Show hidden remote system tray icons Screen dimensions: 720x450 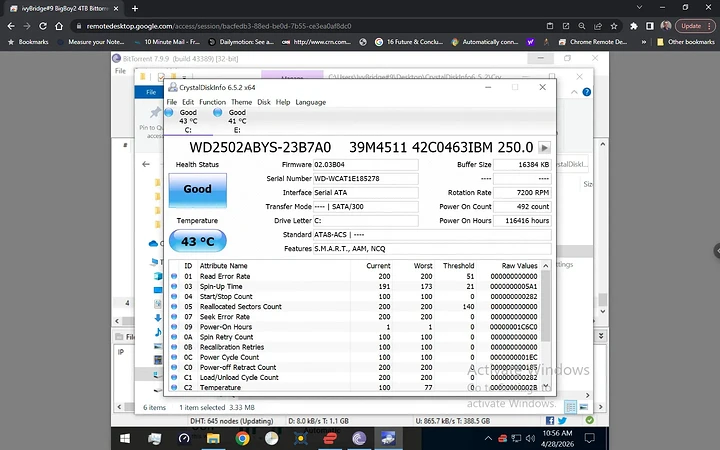click(488, 438)
